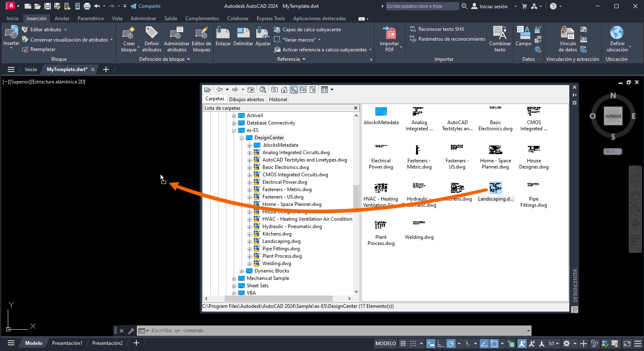Expand Welding.dwg node in folder tree
The height and width of the screenshot is (351, 644).
[x=250, y=264]
